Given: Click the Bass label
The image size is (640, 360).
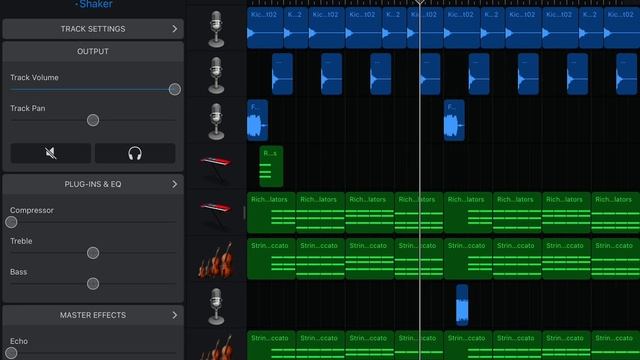Looking at the screenshot, I should click(x=19, y=272).
